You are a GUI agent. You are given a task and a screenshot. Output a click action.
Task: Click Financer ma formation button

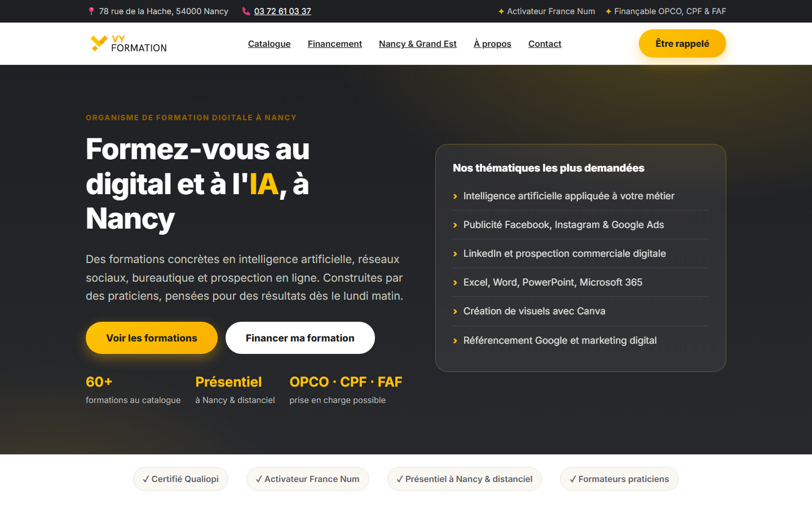pos(300,338)
